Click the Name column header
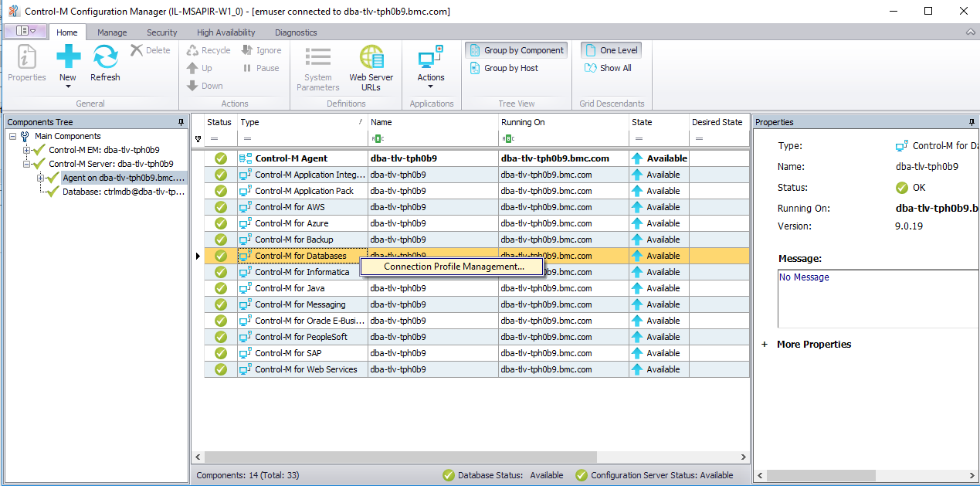 [x=432, y=122]
